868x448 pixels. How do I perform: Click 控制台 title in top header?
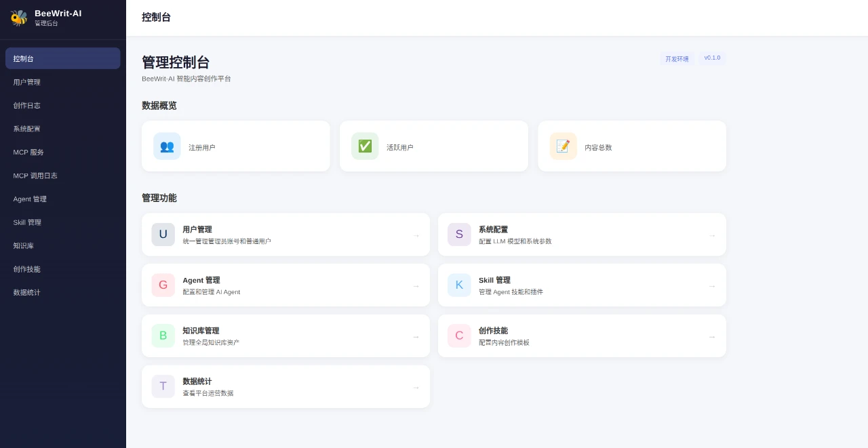point(156,17)
